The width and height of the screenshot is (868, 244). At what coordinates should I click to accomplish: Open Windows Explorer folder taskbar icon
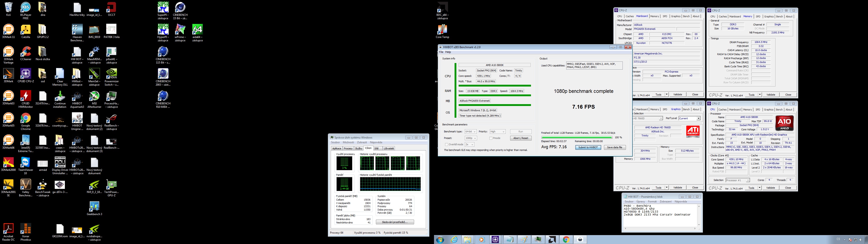(x=467, y=240)
